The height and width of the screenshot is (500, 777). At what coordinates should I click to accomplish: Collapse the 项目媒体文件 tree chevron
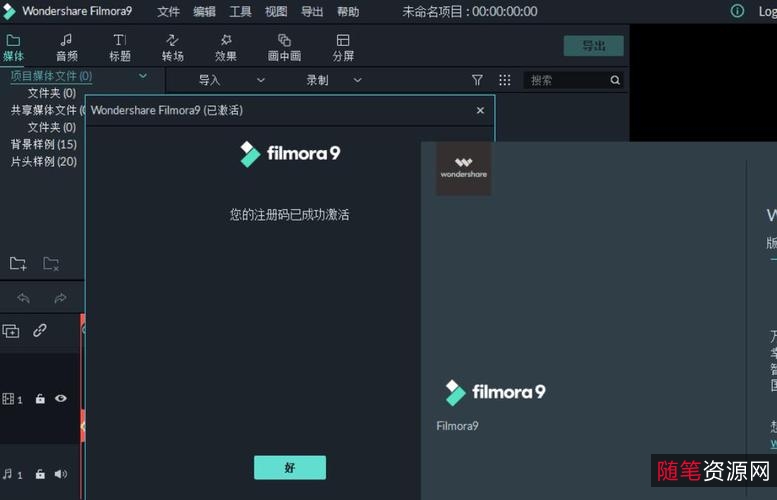[142, 76]
